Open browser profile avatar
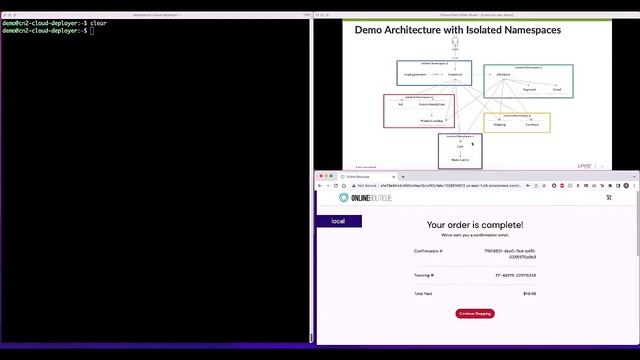This screenshot has height=360, width=640. (626, 186)
